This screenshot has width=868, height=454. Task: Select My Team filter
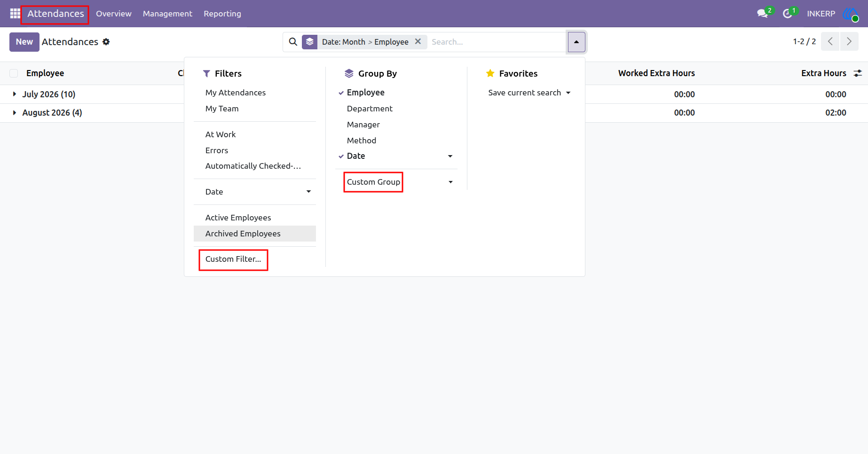click(x=255, y=109)
